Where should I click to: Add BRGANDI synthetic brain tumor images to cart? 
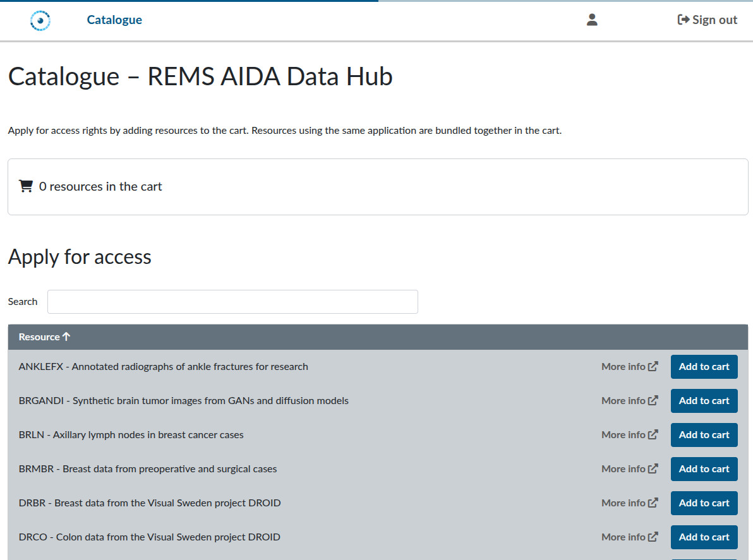(x=704, y=401)
